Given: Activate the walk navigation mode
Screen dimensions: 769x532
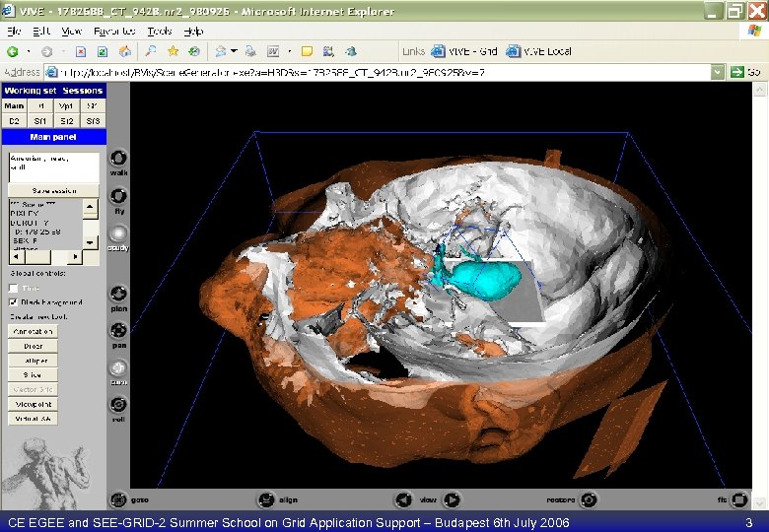Looking at the screenshot, I should point(118,159).
